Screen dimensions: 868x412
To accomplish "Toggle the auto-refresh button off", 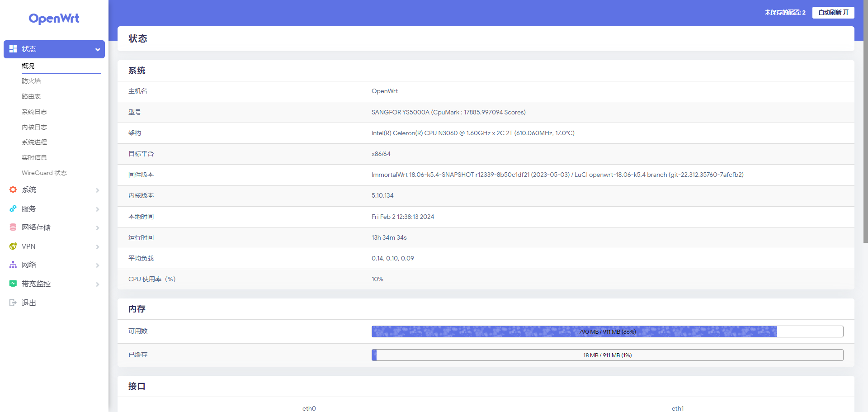I will 833,13.
